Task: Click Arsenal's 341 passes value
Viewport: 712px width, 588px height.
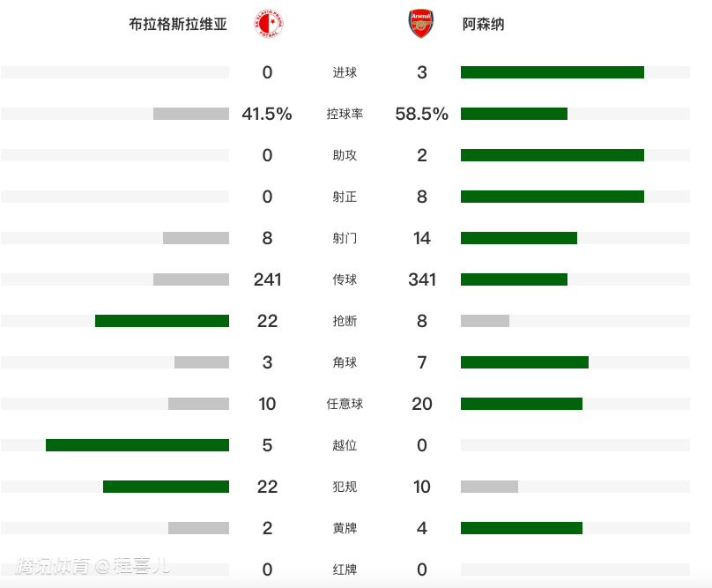Action: click(422, 279)
